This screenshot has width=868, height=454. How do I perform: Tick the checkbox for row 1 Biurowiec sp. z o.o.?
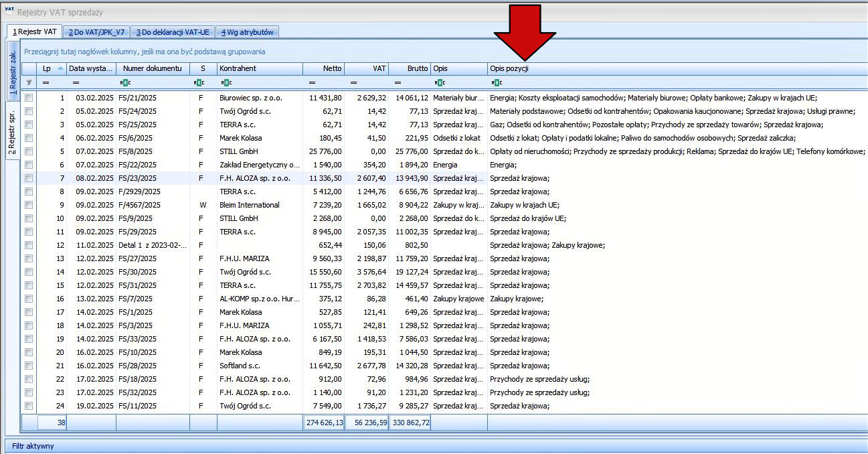[x=29, y=98]
